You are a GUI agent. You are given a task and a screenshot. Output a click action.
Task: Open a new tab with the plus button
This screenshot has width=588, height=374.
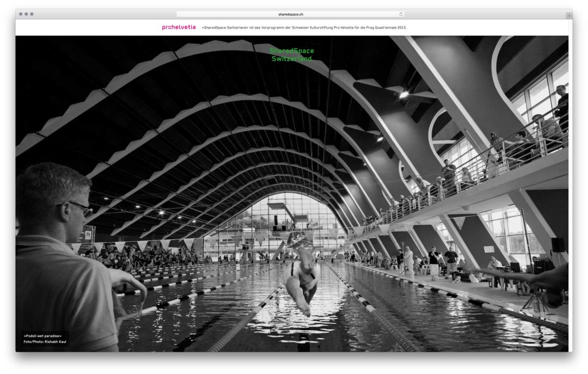click(568, 15)
